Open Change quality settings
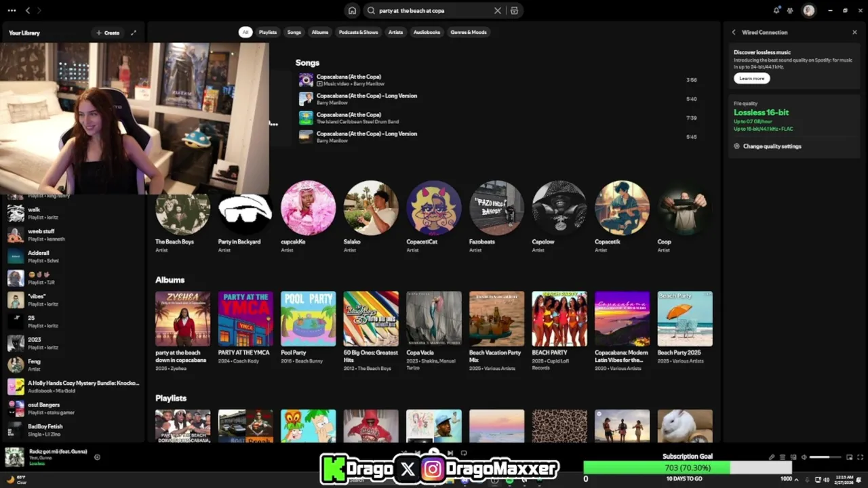Viewport: 868px width, 488px height. pyautogui.click(x=768, y=146)
